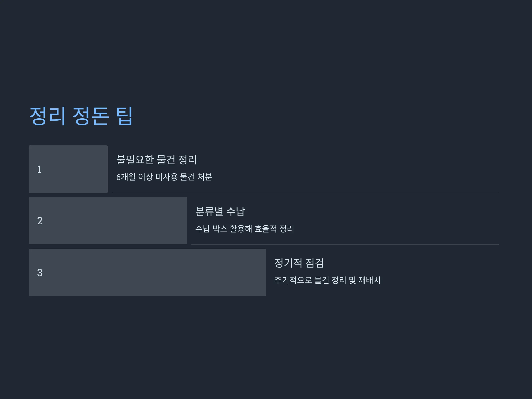
Task: Select the slide title 정리 정돈 팁
Action: (81, 116)
